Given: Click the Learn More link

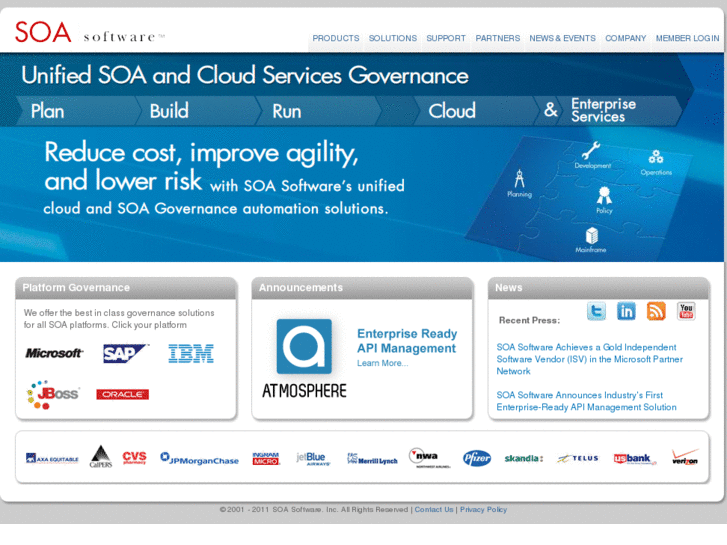Looking at the screenshot, I should click(383, 363).
